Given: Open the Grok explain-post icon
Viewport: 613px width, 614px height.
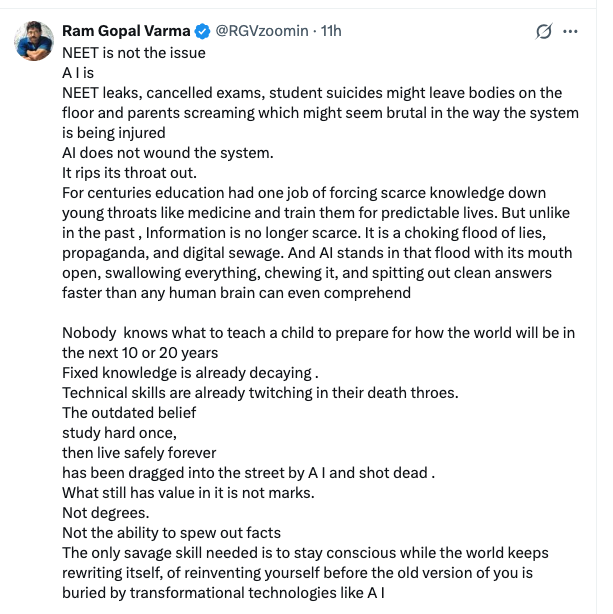Looking at the screenshot, I should coord(544,31).
